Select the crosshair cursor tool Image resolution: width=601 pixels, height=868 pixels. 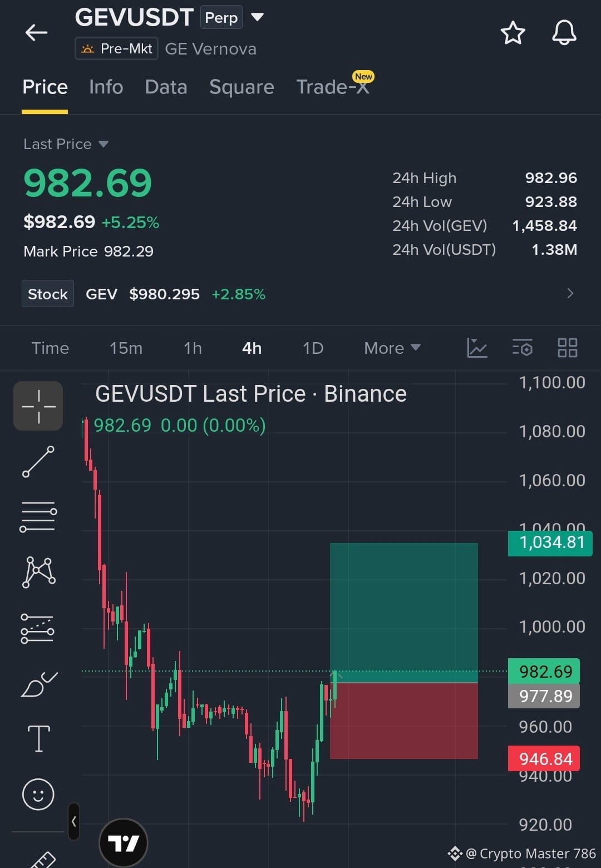pos(38,406)
